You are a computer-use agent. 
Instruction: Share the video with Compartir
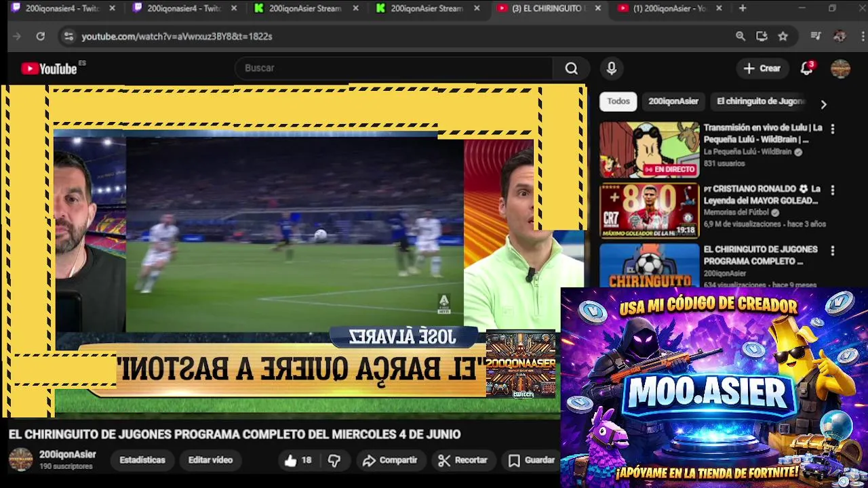click(x=390, y=460)
